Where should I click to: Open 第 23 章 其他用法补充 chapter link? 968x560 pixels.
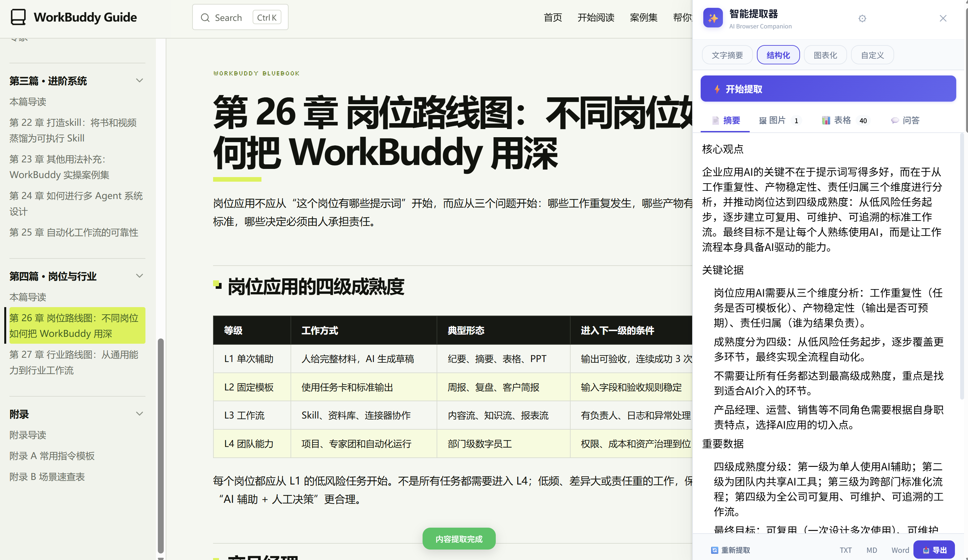pyautogui.click(x=59, y=167)
